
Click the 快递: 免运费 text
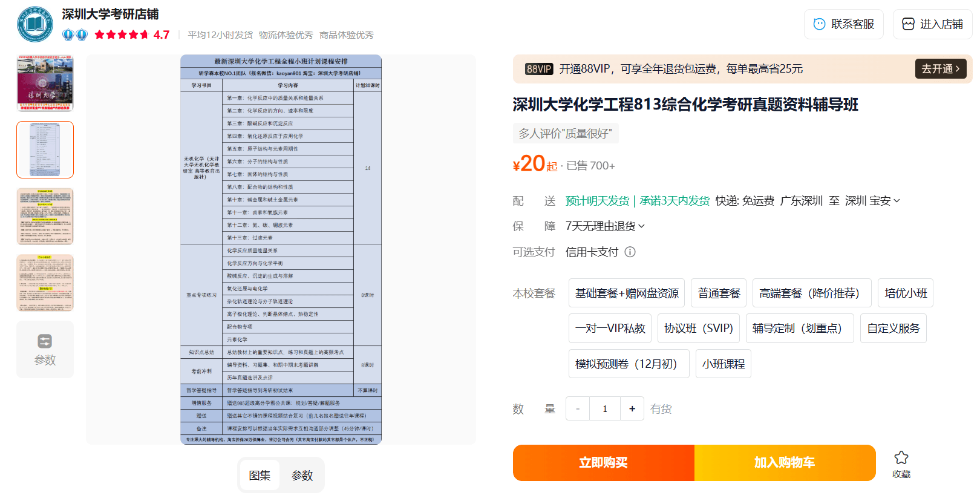(745, 201)
